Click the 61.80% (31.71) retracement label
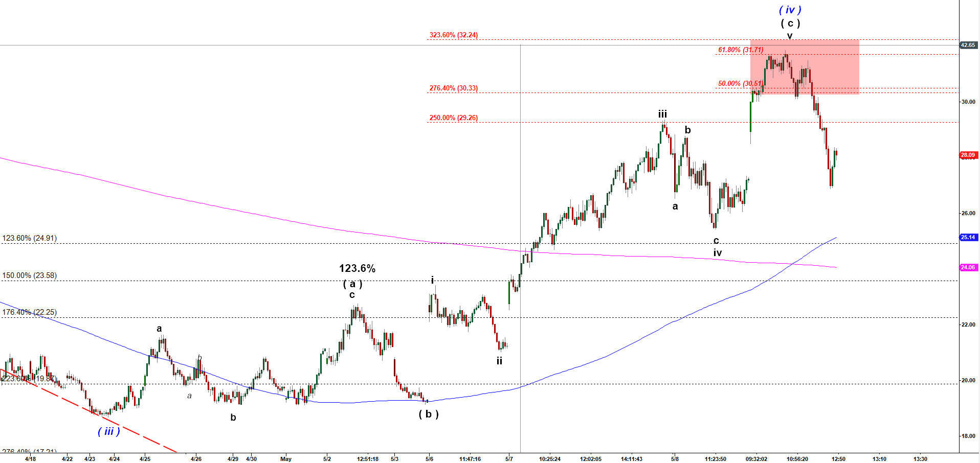The width and height of the screenshot is (980, 463). 741,50
